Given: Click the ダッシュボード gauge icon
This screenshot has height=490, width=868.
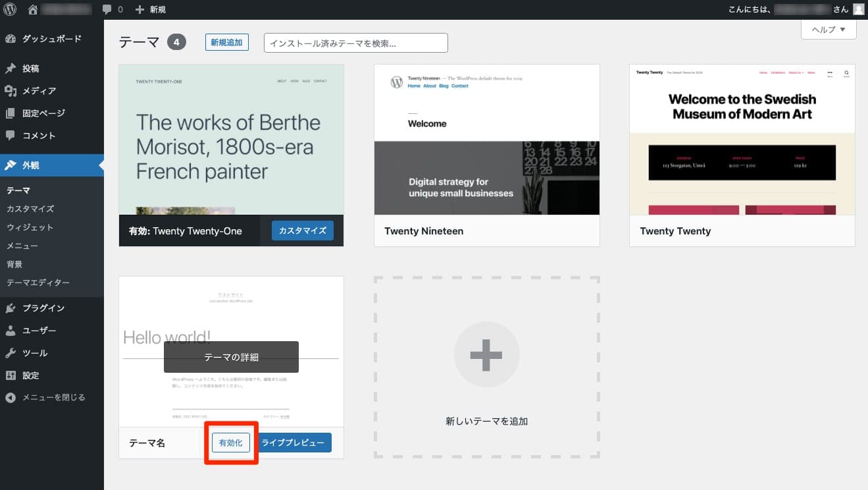Looking at the screenshot, I should point(11,39).
